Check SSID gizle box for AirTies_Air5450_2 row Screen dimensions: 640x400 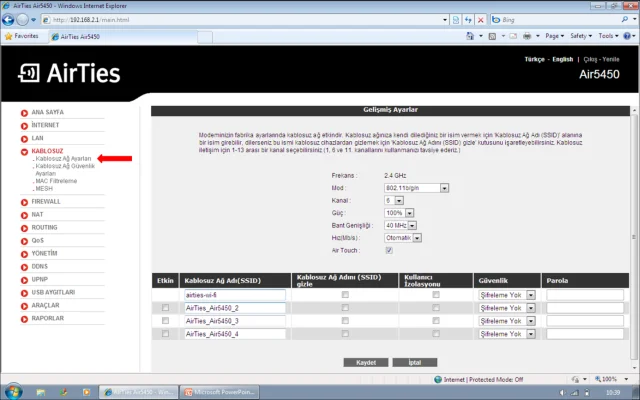345,307
